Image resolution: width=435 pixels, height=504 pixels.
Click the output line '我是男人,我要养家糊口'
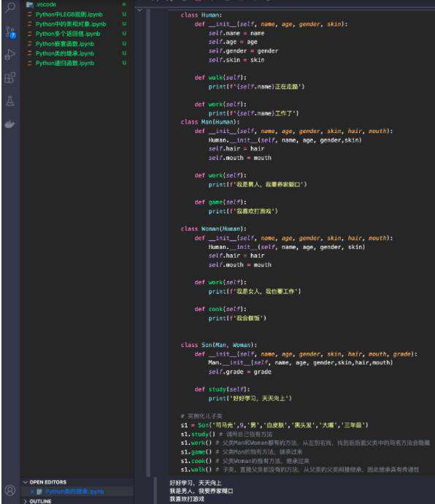pyautogui.click(x=201, y=491)
